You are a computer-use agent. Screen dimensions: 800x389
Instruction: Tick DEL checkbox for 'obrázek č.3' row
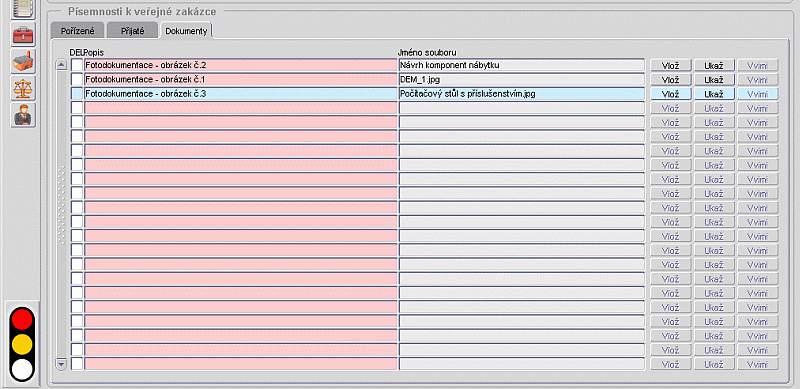coord(77,94)
